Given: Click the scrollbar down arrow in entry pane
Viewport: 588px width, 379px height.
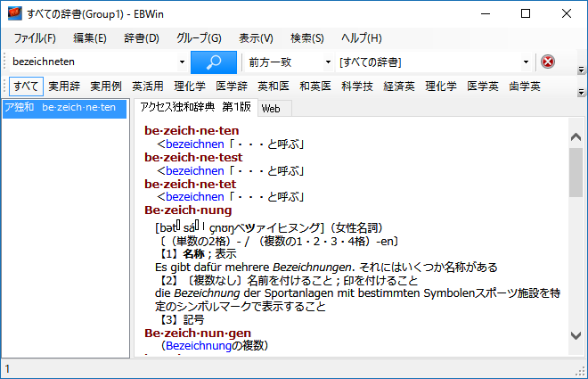Looking at the screenshot, I should [x=576, y=334].
